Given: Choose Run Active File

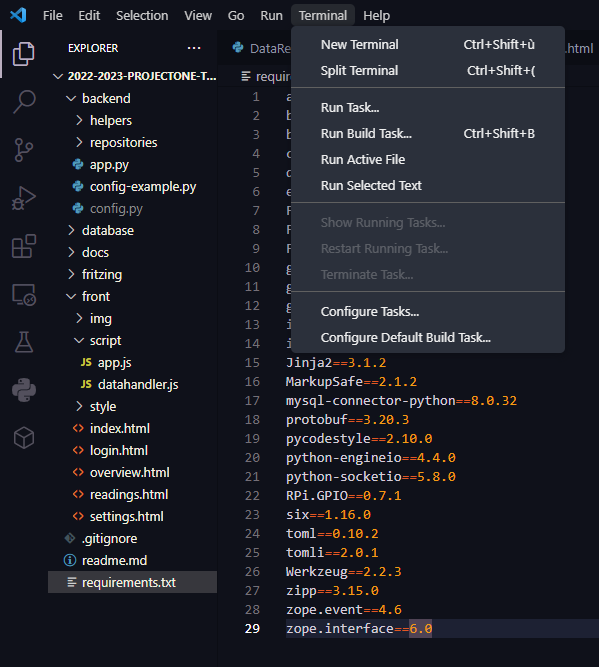Looking at the screenshot, I should pos(428,159).
